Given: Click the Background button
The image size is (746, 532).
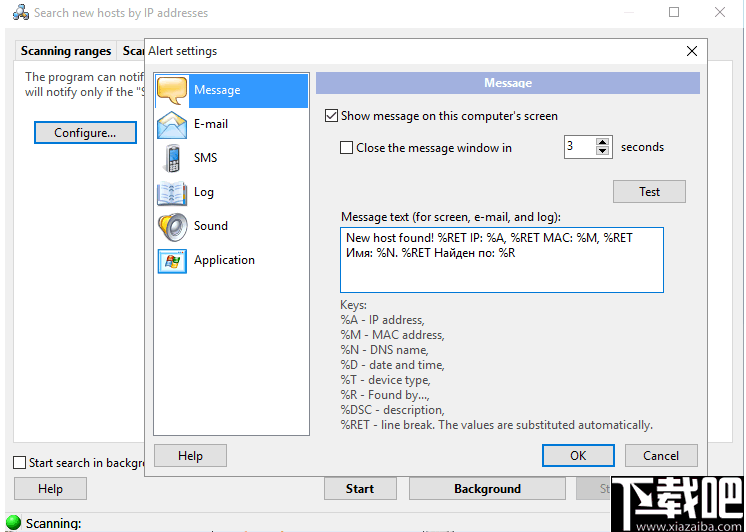Looking at the screenshot, I should pyautogui.click(x=487, y=489).
